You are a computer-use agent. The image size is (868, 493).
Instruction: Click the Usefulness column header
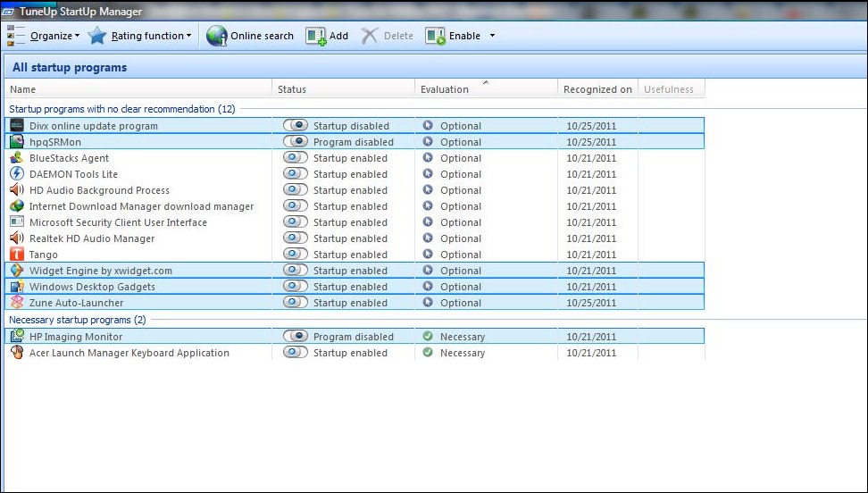[672, 89]
